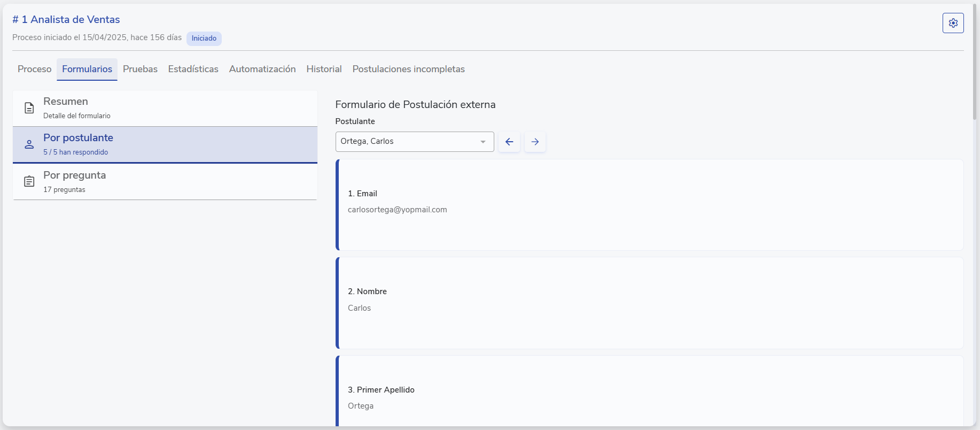Viewport: 980px width, 430px height.
Task: Switch to the Proceso tab
Action: click(x=34, y=69)
